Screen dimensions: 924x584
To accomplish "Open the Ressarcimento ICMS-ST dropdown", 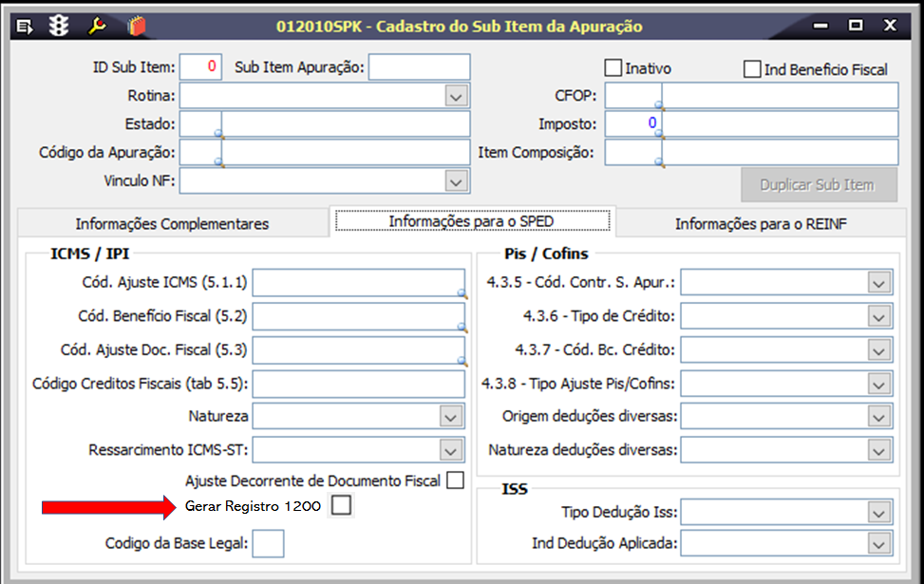I will (451, 451).
